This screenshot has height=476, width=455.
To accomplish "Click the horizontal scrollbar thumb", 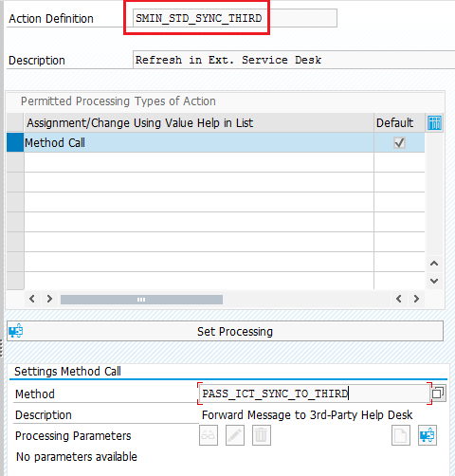I will pyautogui.click(x=141, y=300).
